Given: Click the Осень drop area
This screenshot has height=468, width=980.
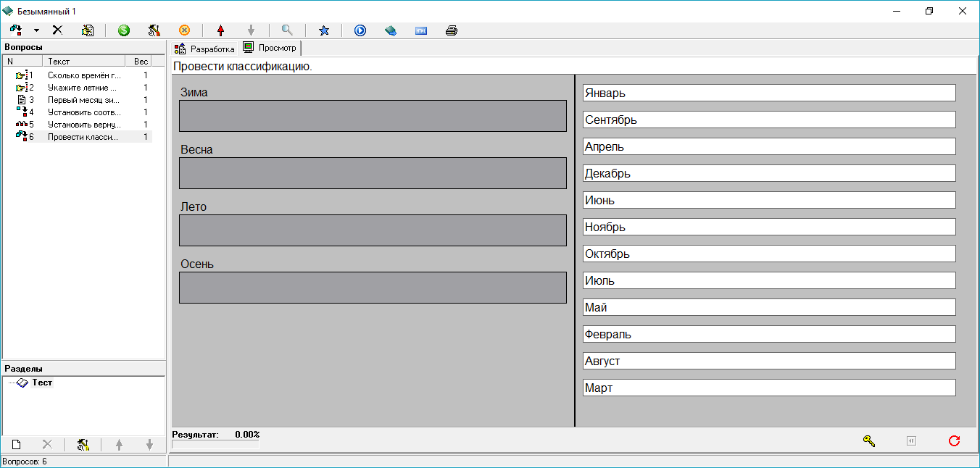Looking at the screenshot, I should click(373, 288).
